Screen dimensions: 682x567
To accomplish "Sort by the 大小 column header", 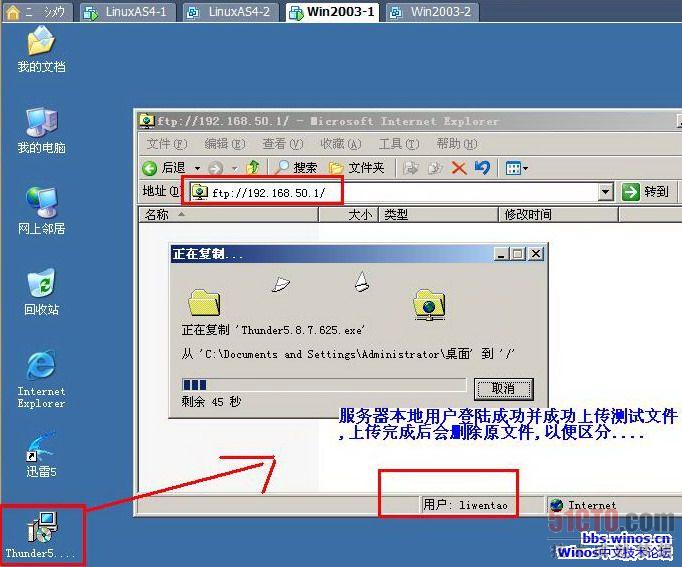I will [349, 215].
